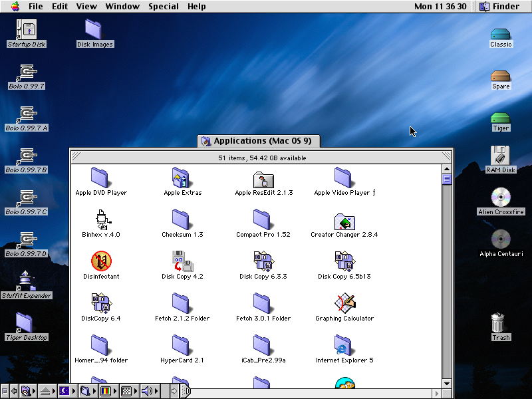The width and height of the screenshot is (532, 399).
Task: Click the vertical scrollbar thumb
Action: [447, 179]
